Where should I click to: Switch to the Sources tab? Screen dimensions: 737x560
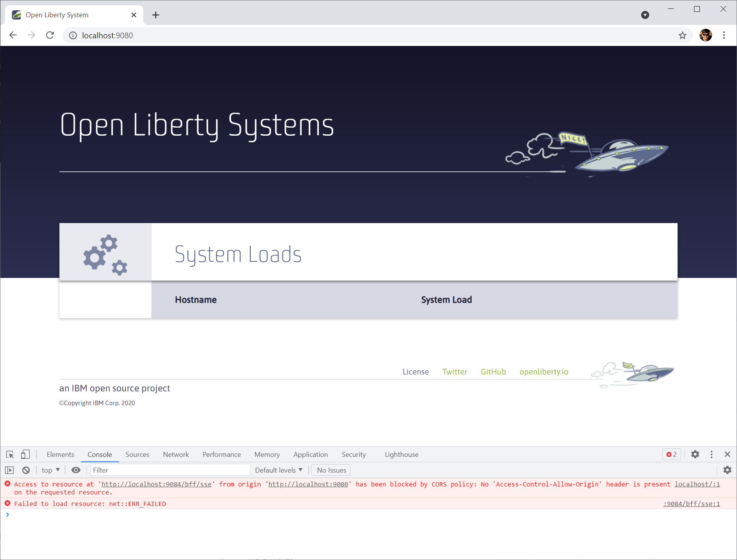pos(137,455)
